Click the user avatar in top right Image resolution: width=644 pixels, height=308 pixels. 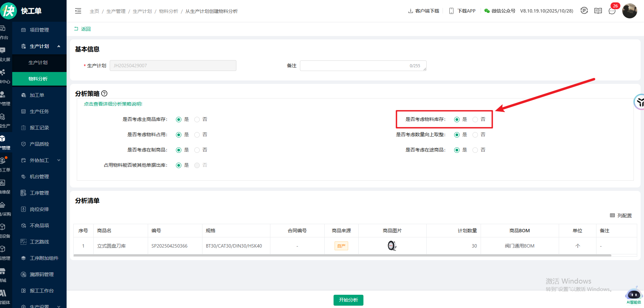(629, 11)
